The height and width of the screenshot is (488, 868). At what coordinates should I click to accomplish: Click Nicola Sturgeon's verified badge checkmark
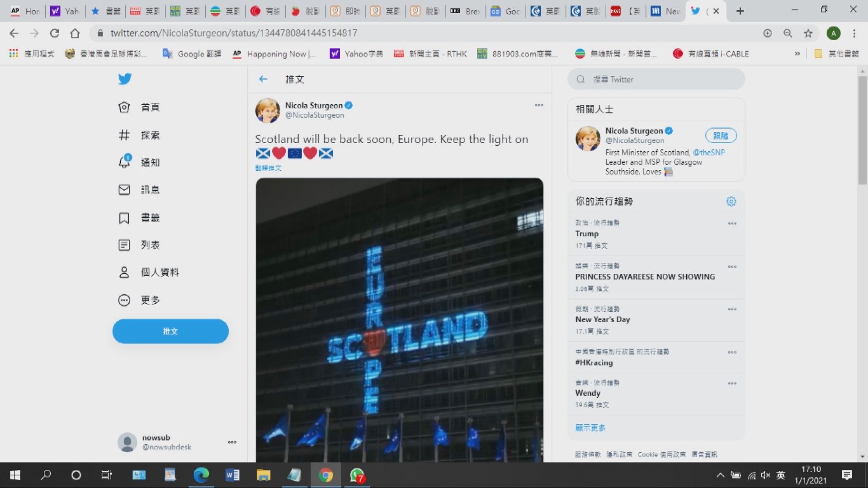tap(349, 105)
